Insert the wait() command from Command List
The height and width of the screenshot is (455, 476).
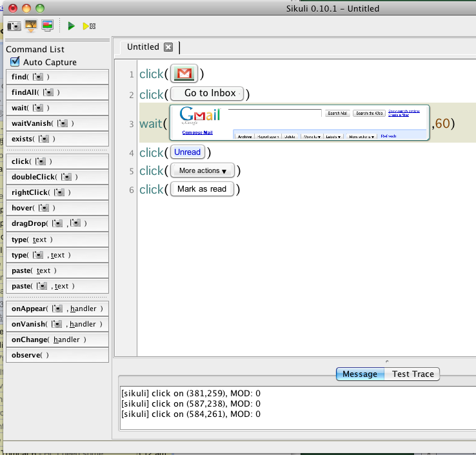pos(57,108)
